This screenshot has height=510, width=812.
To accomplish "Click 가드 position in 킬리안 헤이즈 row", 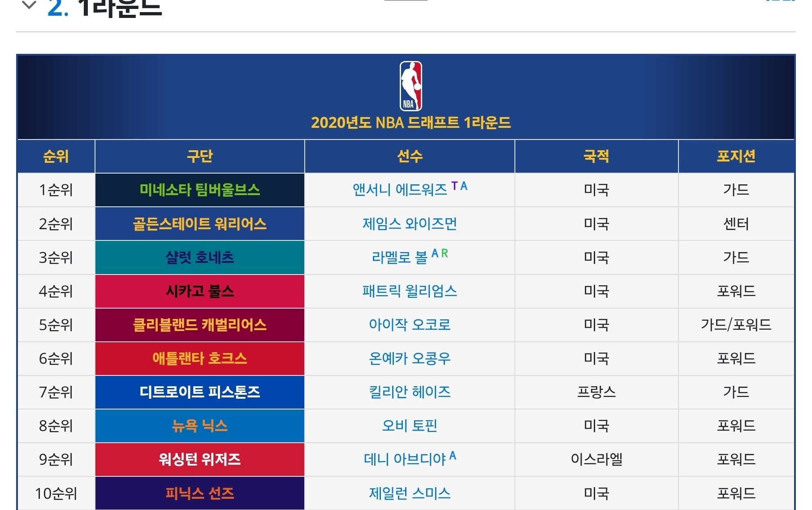I will pos(736,392).
